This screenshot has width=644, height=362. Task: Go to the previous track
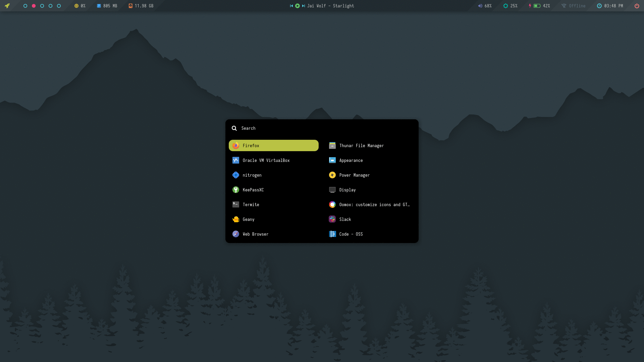tap(291, 6)
